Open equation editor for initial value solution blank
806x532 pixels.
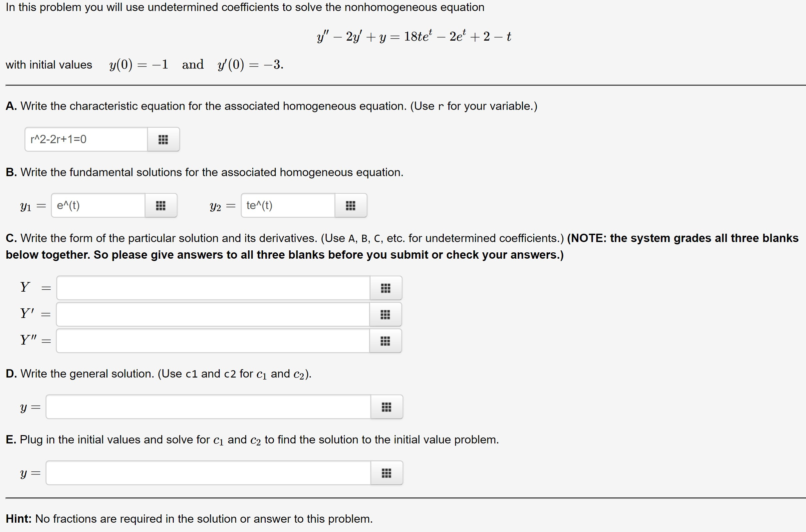[386, 472]
